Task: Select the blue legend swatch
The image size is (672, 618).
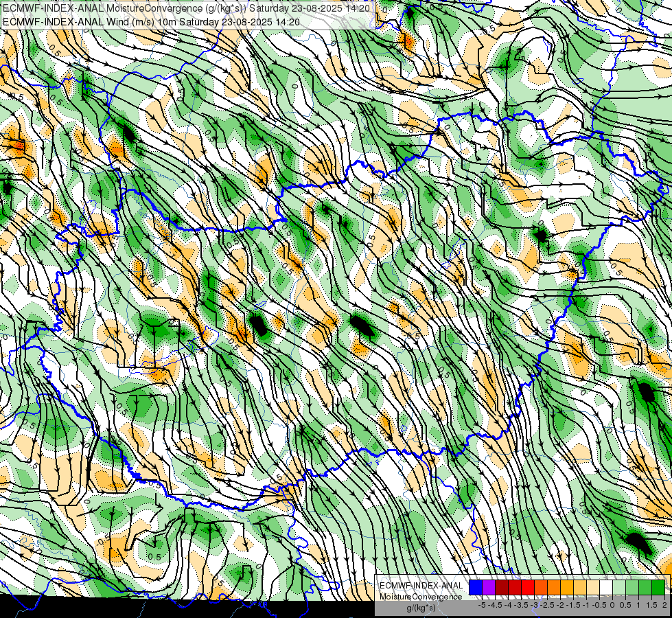Action: pos(476,588)
